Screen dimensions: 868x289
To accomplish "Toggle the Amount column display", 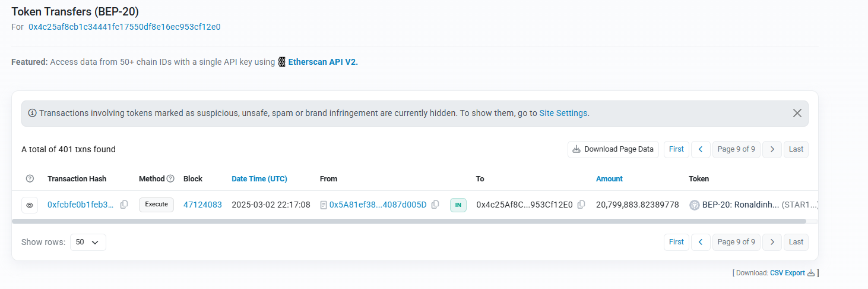I will (x=609, y=178).
